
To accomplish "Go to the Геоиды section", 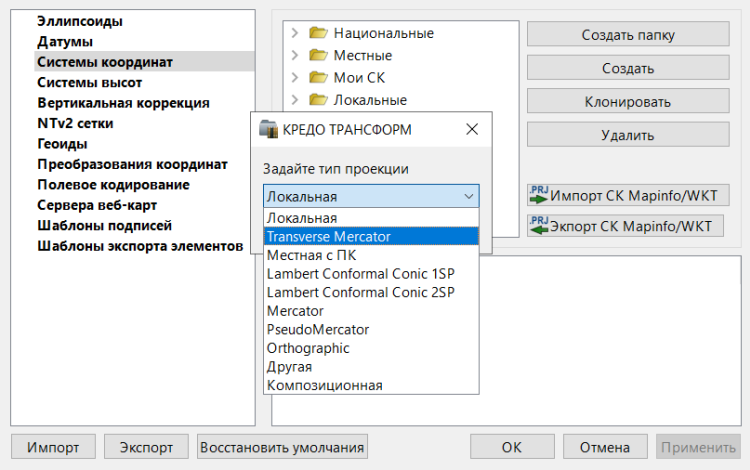I will pos(65,143).
